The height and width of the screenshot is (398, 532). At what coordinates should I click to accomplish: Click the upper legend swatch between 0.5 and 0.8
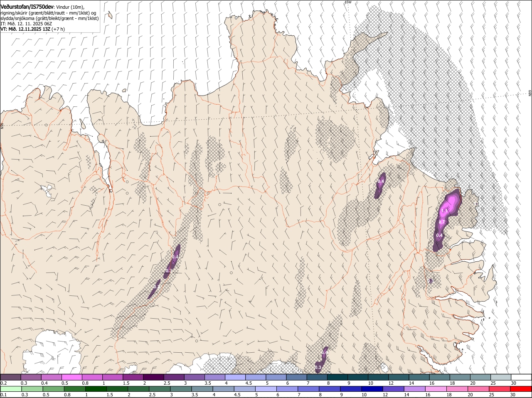click(72, 377)
